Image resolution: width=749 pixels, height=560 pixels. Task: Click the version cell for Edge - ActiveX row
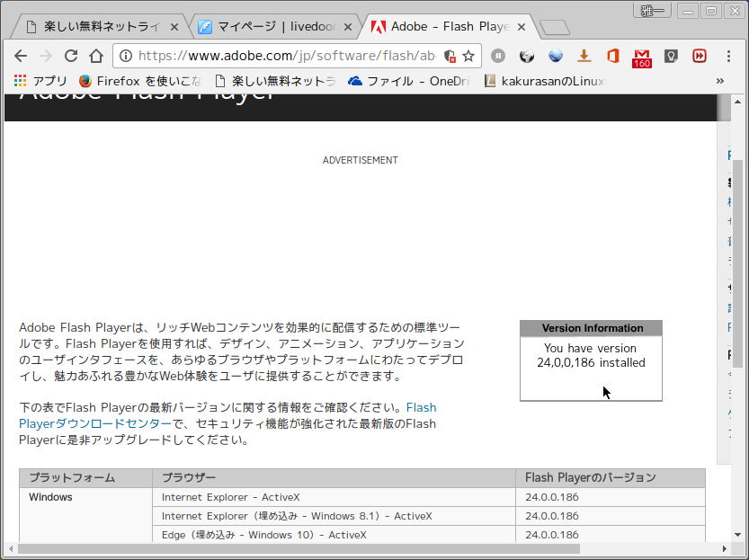click(611, 535)
